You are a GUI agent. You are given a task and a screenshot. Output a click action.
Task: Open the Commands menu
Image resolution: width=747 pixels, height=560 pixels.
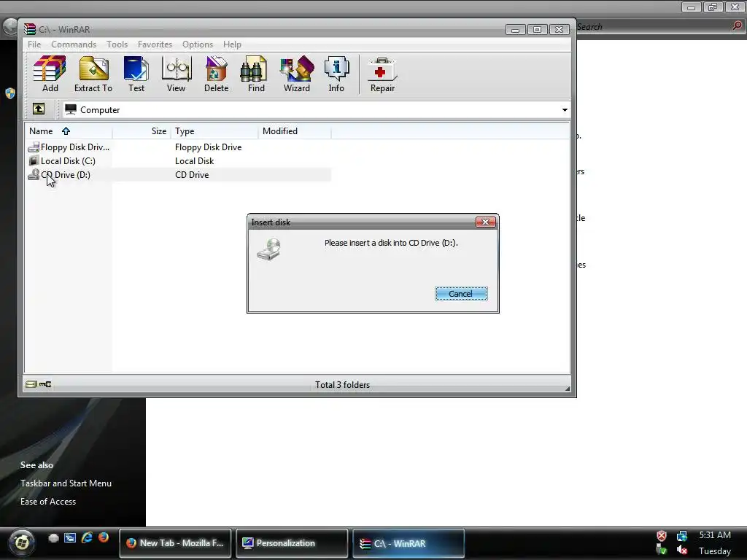pyautogui.click(x=74, y=44)
